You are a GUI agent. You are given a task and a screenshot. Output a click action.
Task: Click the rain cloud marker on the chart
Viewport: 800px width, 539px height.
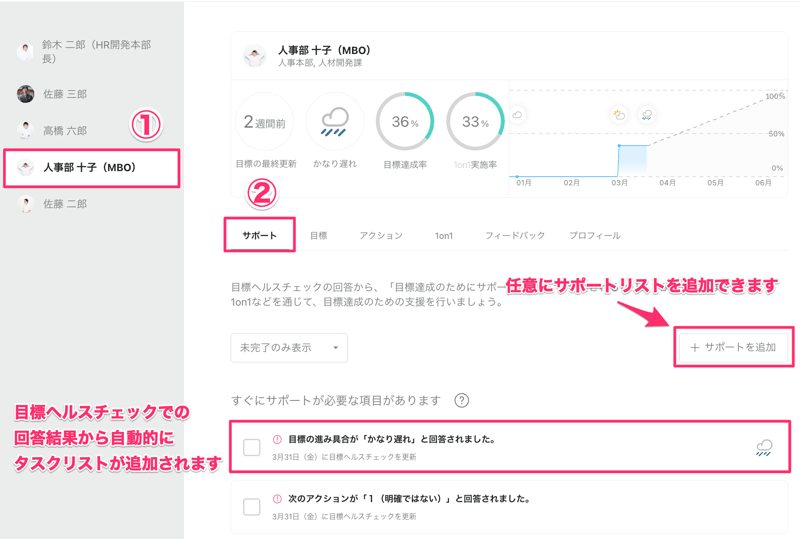pos(647,115)
